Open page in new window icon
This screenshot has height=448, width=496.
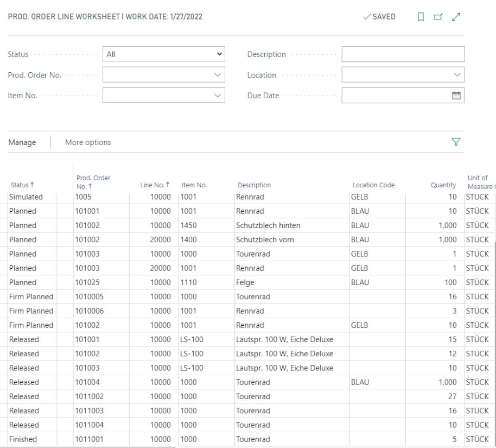point(438,17)
